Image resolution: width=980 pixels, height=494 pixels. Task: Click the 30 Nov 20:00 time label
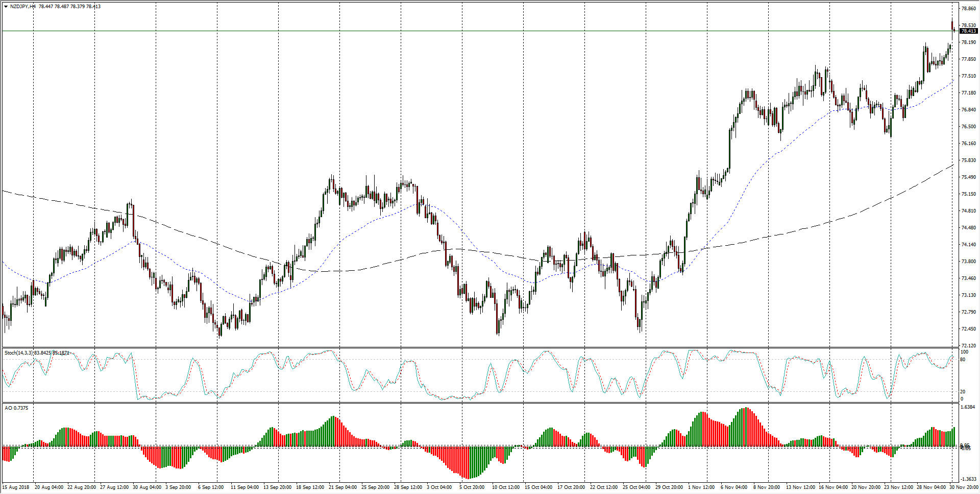(x=964, y=487)
